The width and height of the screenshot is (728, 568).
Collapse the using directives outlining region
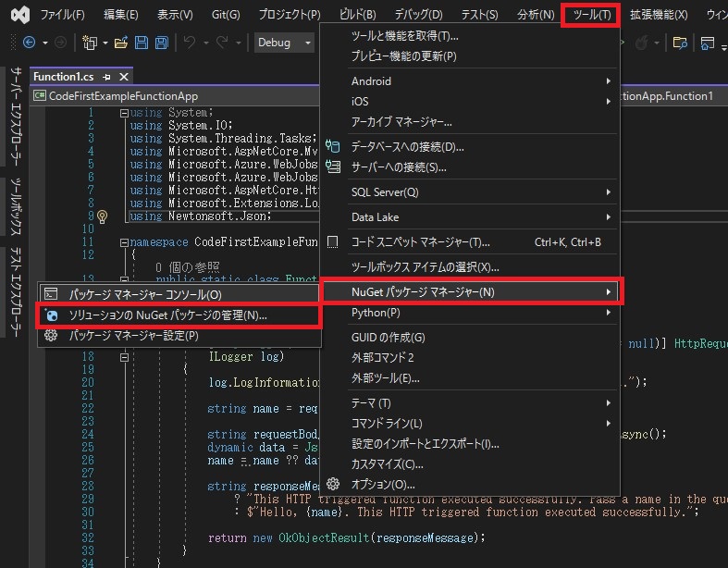point(124,113)
